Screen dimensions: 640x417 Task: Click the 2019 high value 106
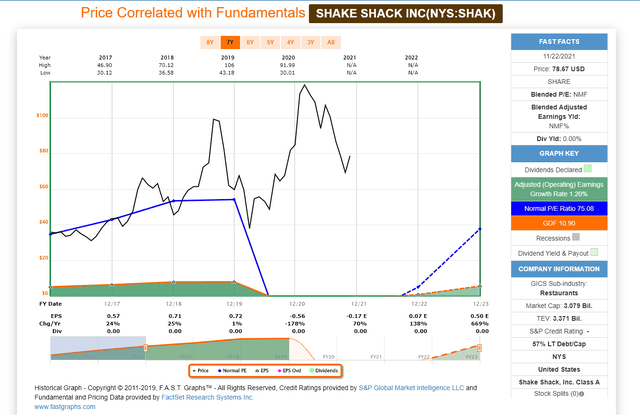point(229,65)
